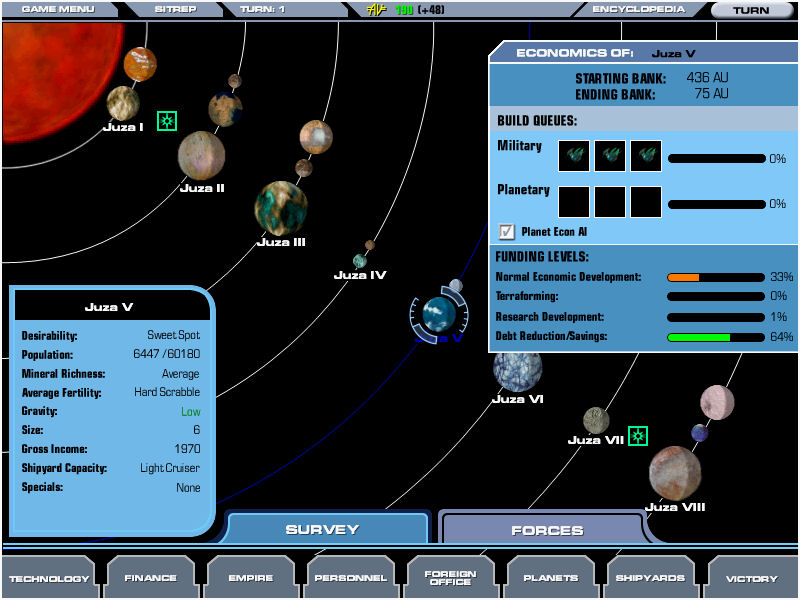Open the Empire screen
Screen dimensions: 800x600
(x=251, y=578)
